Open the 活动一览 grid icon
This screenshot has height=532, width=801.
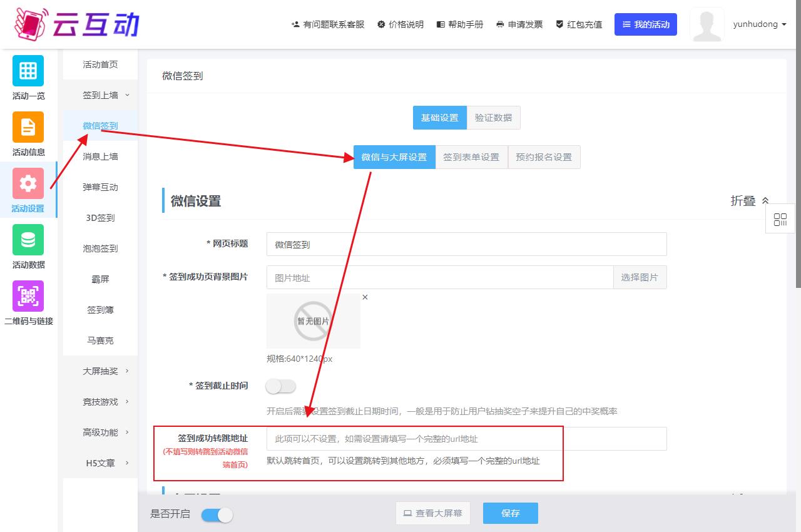tap(28, 71)
